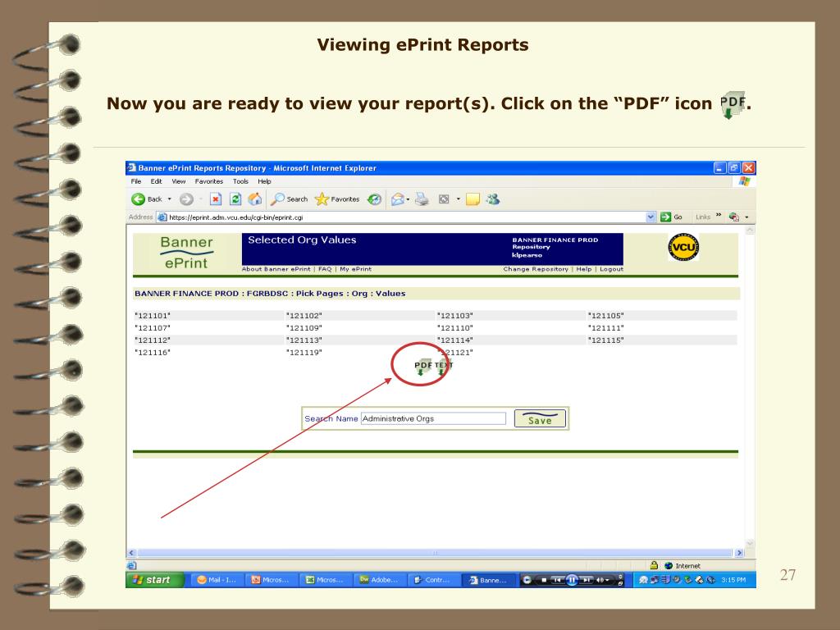Click the Save button

[540, 418]
